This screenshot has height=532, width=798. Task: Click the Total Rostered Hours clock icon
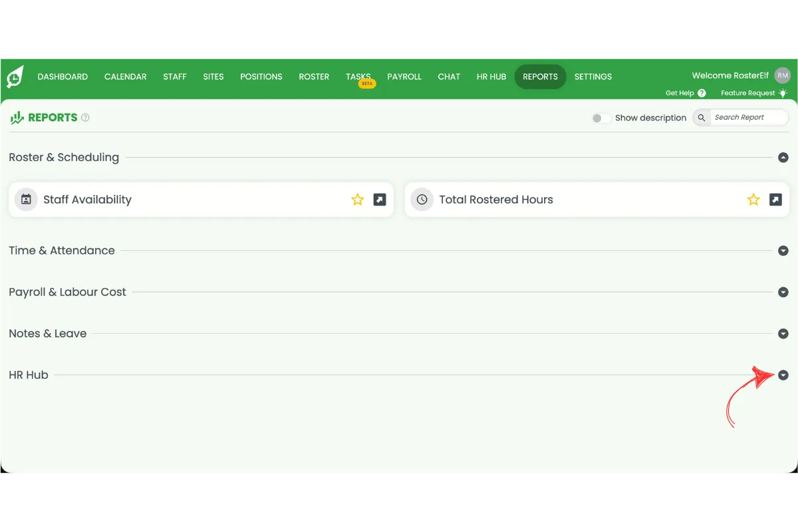coord(422,199)
